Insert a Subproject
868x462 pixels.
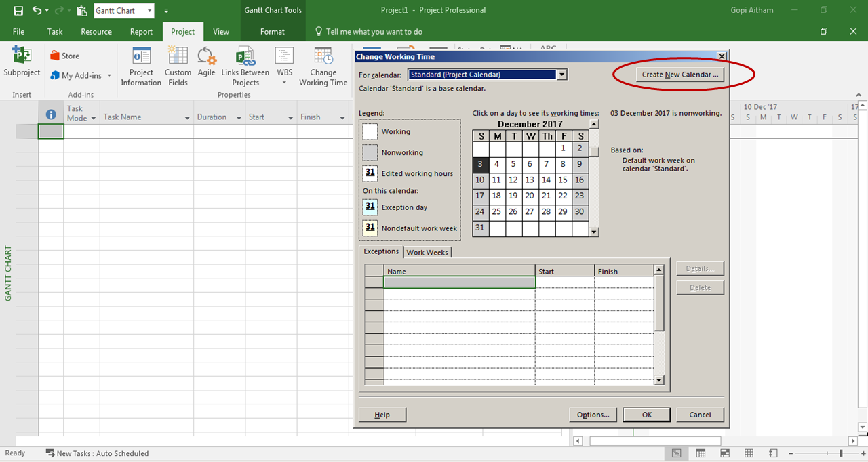[22, 63]
